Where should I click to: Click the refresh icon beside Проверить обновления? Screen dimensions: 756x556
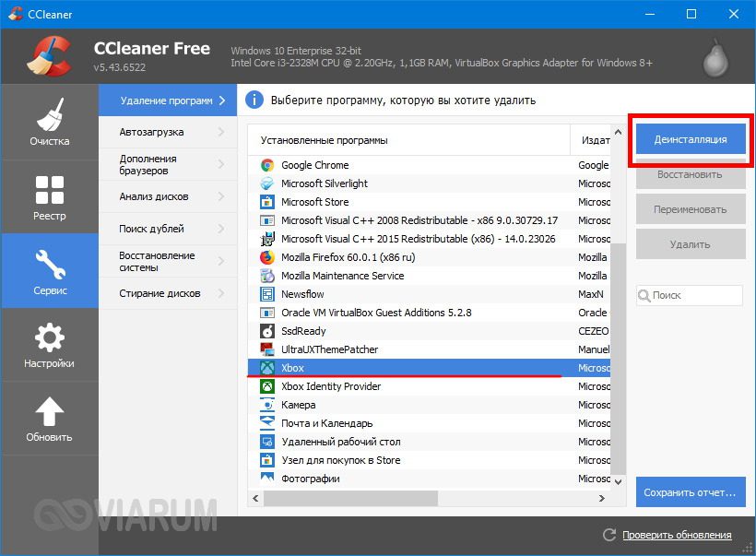click(609, 534)
